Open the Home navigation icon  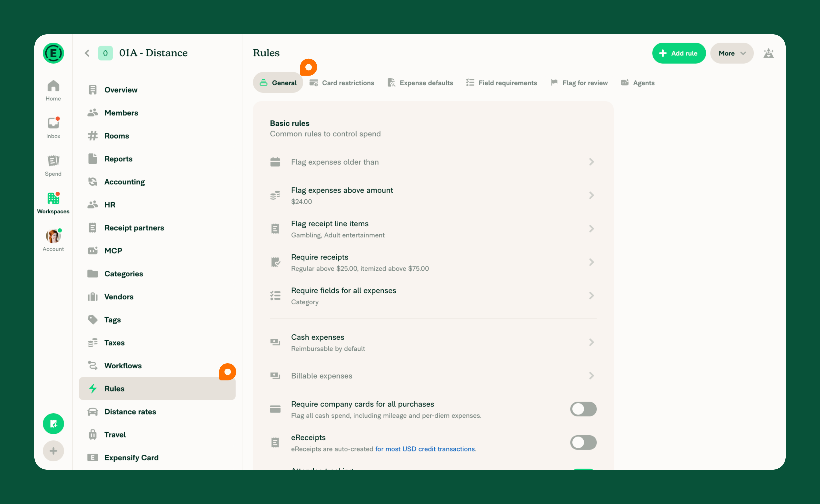tap(53, 86)
